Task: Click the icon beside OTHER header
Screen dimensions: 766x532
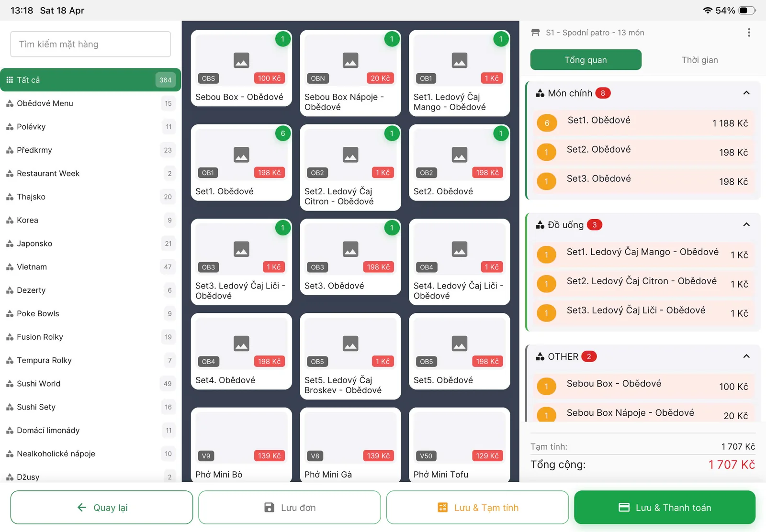Action: [540, 356]
